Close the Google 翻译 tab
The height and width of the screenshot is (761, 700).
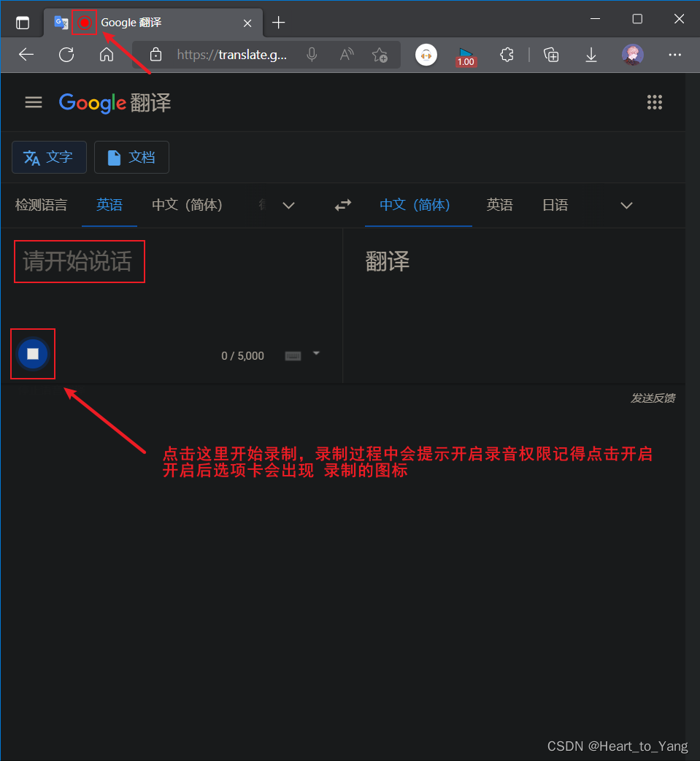(x=247, y=23)
